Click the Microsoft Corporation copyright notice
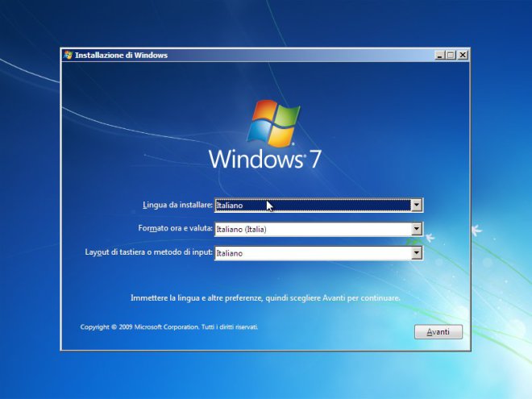 [x=169, y=327]
